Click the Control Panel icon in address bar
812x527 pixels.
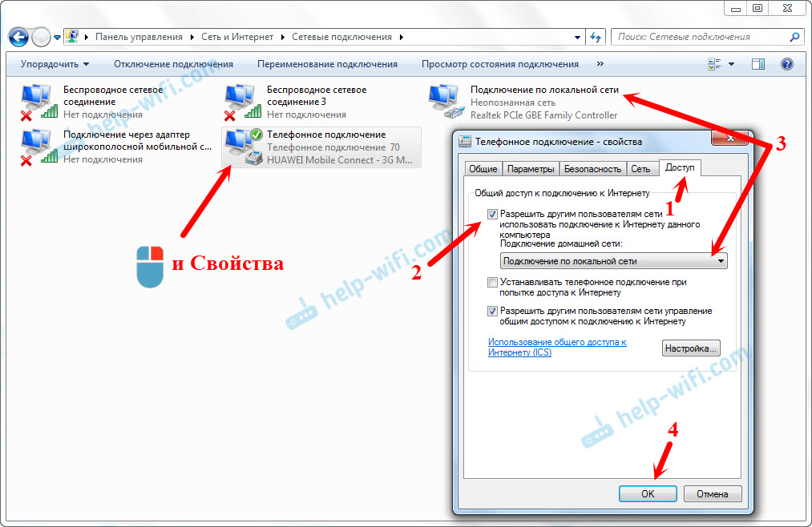click(72, 37)
